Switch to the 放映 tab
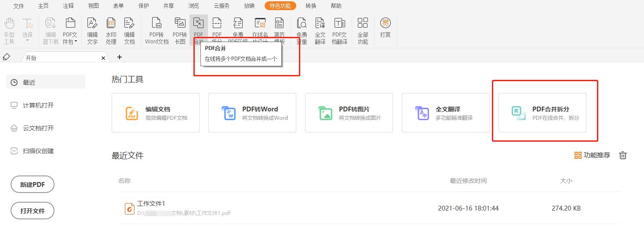The width and height of the screenshot is (644, 236). click(x=249, y=6)
